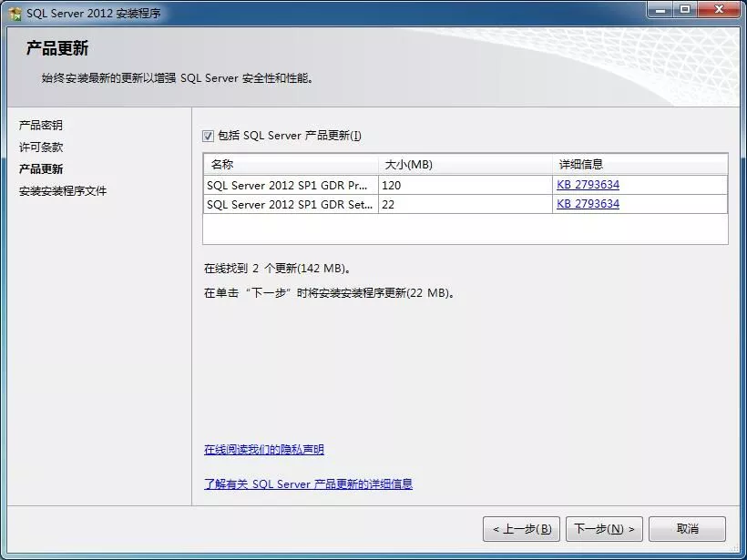This screenshot has width=747, height=560.
Task: Click the 下一步(N) next button
Action: [604, 529]
